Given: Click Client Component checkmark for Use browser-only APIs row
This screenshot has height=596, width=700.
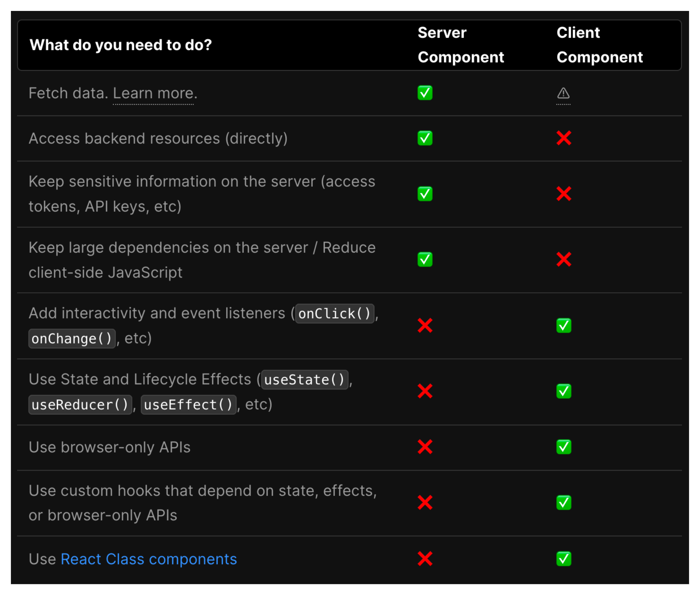Looking at the screenshot, I should pyautogui.click(x=564, y=447).
